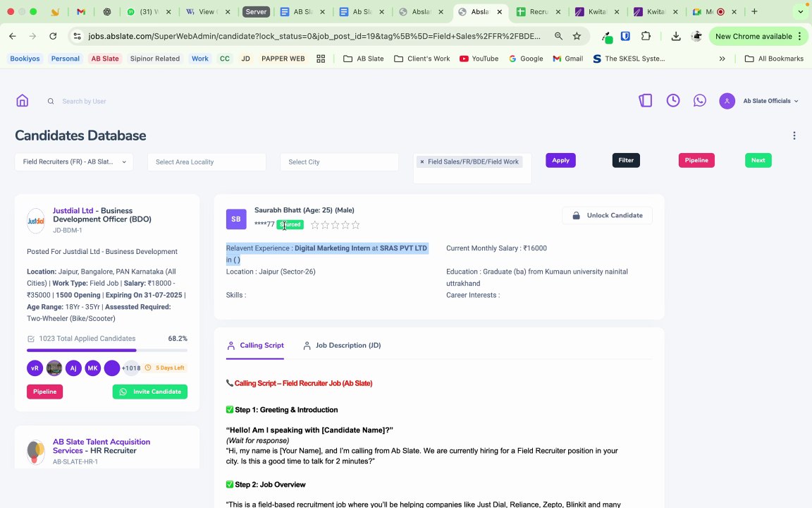Switch to the Gmail browser tab
This screenshot has height=508, width=812.
81,11
